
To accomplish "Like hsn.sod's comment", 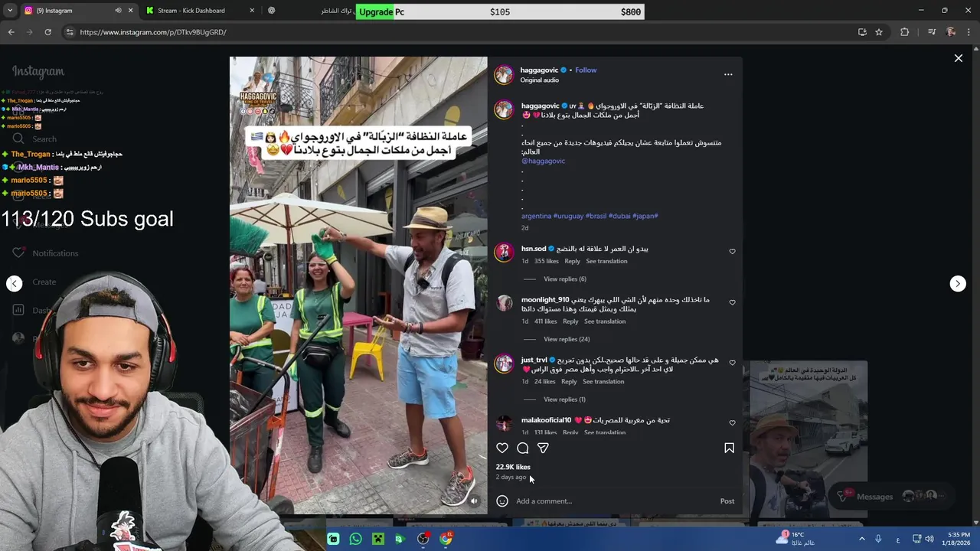I will [732, 252].
